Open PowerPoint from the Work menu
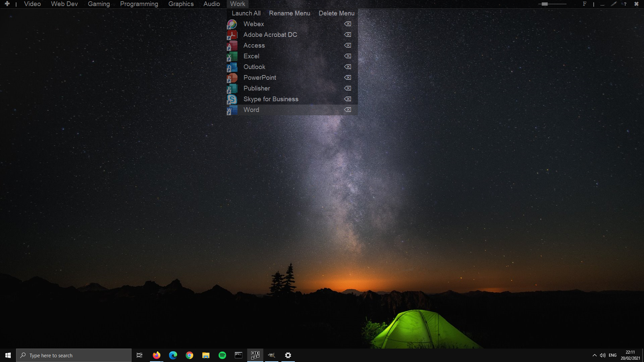This screenshot has height=362, width=644. click(x=260, y=78)
